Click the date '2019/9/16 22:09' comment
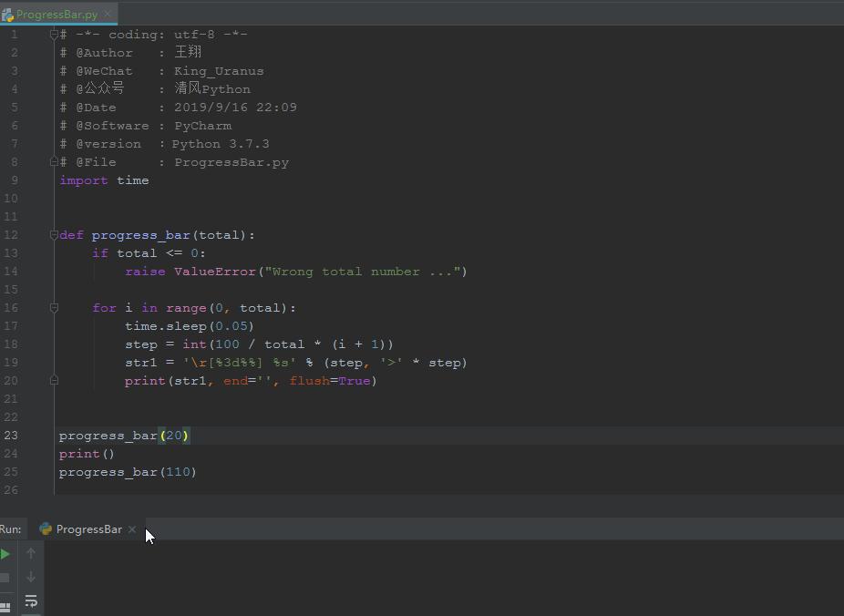This screenshot has width=844, height=616. (x=235, y=108)
